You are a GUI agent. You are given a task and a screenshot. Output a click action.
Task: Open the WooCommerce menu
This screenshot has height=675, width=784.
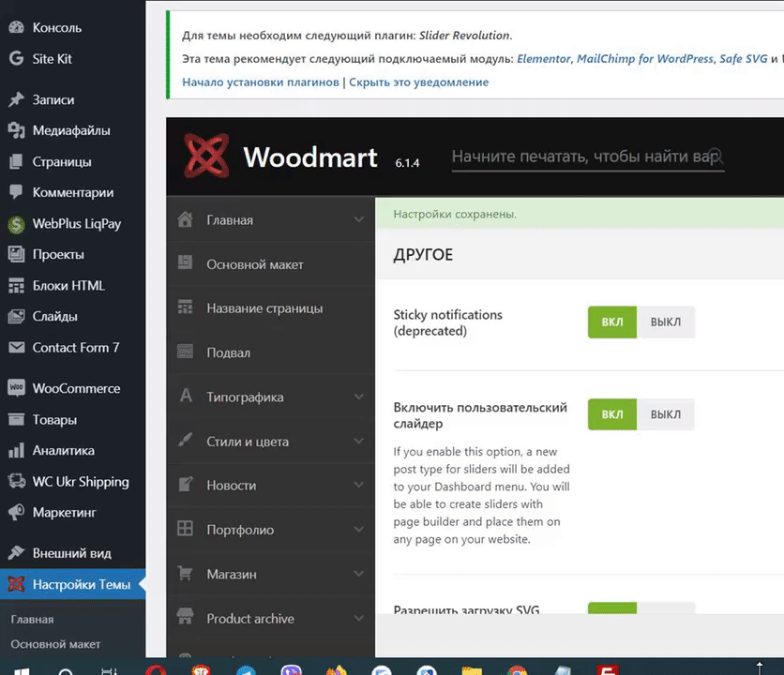(x=72, y=388)
